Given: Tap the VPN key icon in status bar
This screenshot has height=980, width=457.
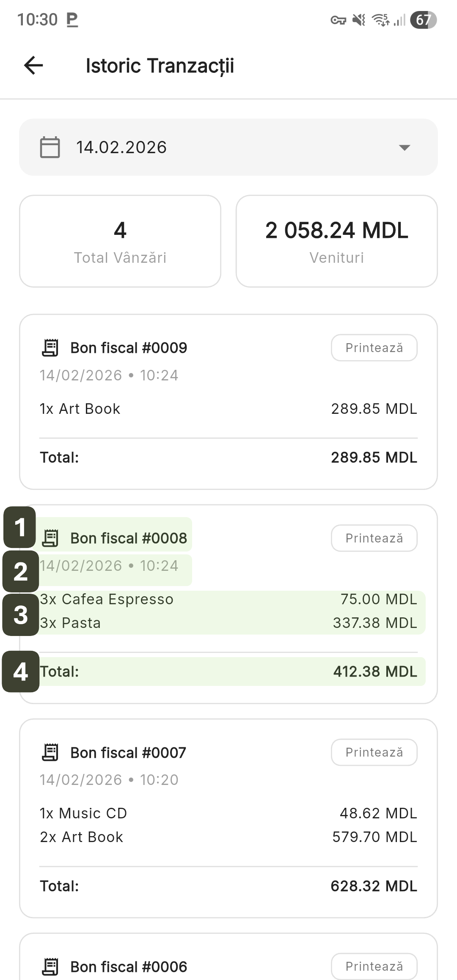Looking at the screenshot, I should (338, 20).
